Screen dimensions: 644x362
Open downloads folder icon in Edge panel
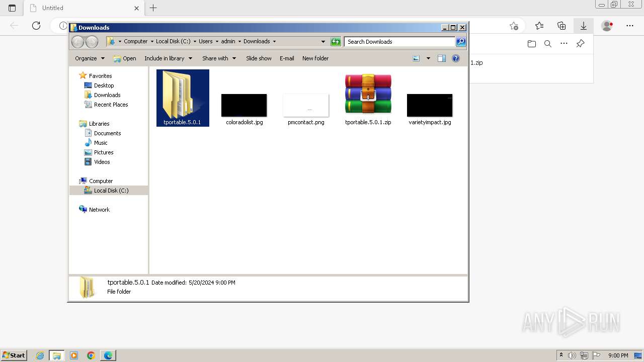click(532, 44)
